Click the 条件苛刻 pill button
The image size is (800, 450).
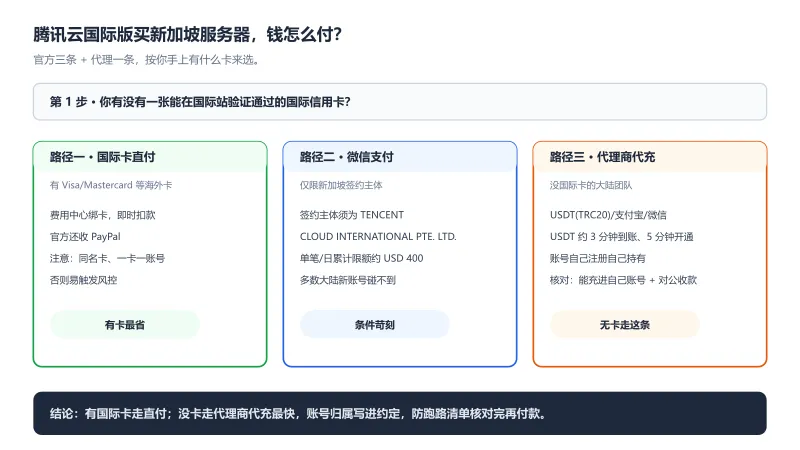[374, 324]
